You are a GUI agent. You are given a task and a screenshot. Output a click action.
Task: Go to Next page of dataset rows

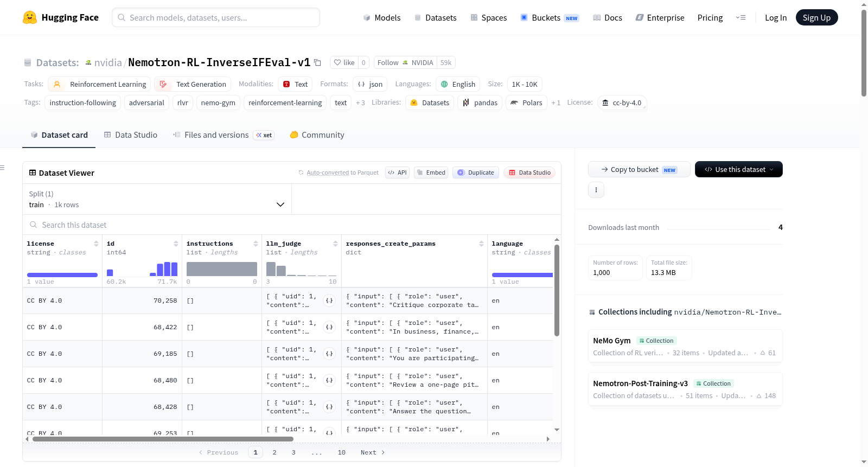click(x=373, y=452)
